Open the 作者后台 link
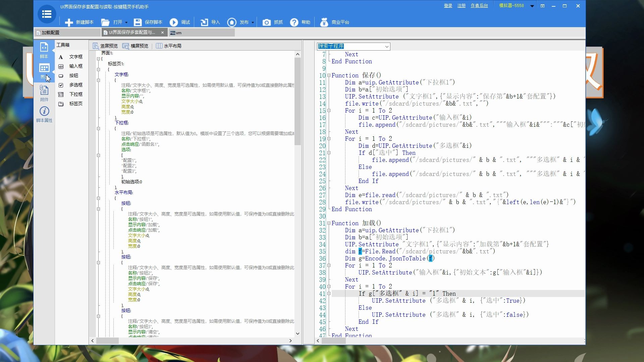The image size is (644, 362). click(479, 6)
